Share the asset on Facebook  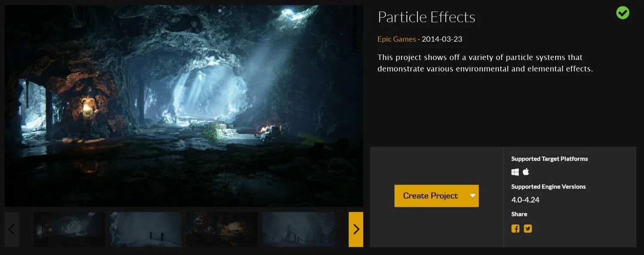coord(515,228)
